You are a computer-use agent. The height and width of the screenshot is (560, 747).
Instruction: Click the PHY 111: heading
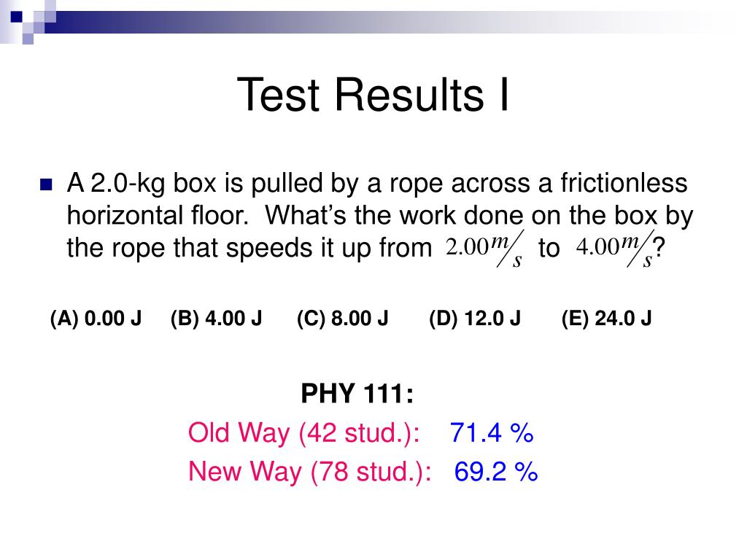tap(357, 394)
